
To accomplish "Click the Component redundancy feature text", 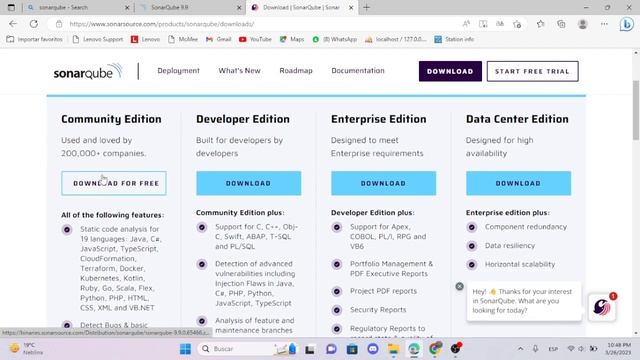I will (526, 227).
